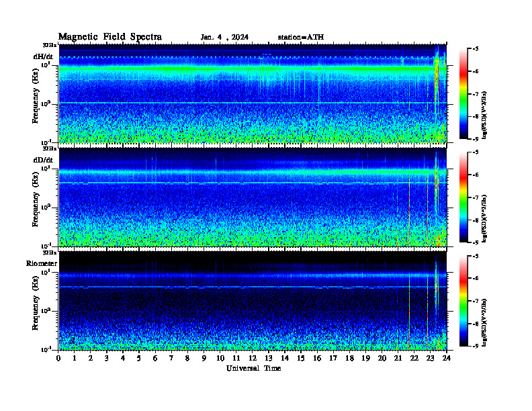The height and width of the screenshot is (411, 532).
Task: Click the 10^0 frequency tick of dH/dt panel
Action: pos(46,104)
